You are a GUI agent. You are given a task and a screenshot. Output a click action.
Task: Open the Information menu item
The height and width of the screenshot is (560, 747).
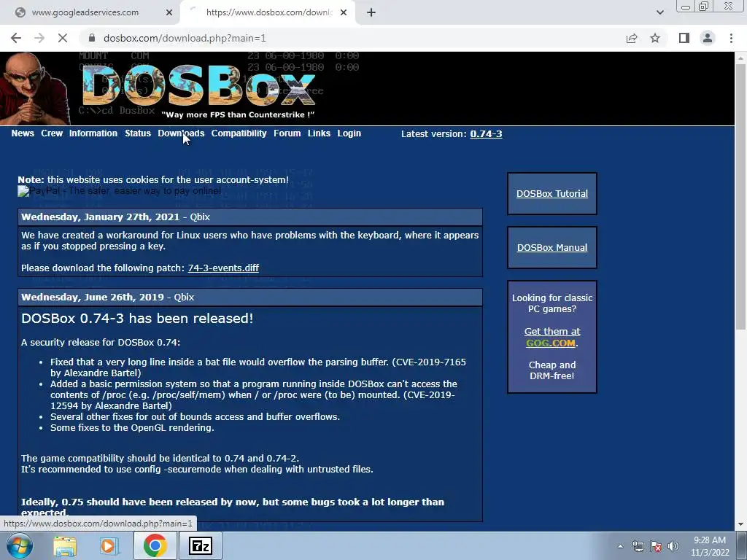pyautogui.click(x=93, y=133)
